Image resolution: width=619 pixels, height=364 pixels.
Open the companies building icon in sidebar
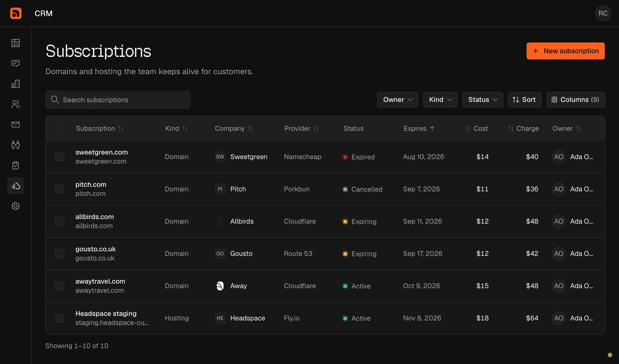pos(16,84)
